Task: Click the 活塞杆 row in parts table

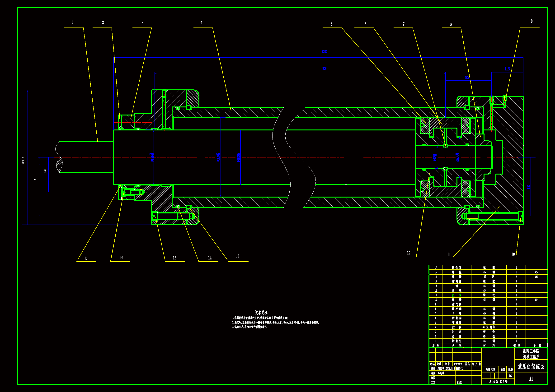Action: click(457, 341)
